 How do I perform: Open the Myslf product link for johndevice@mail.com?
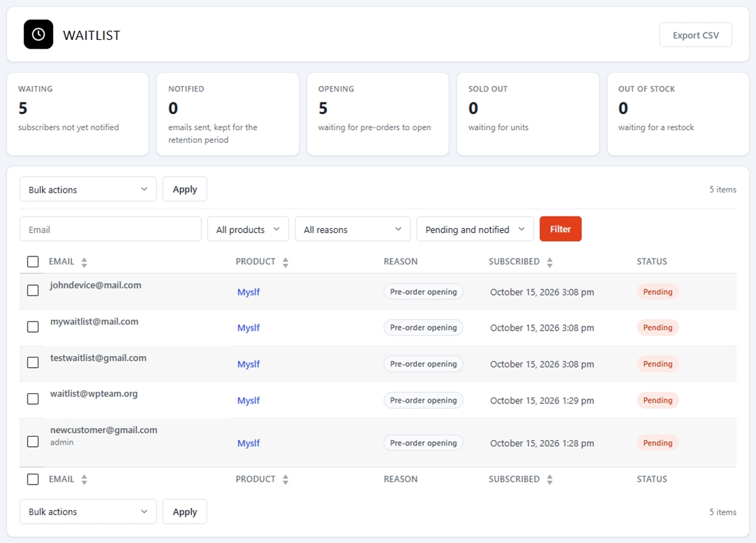click(248, 292)
